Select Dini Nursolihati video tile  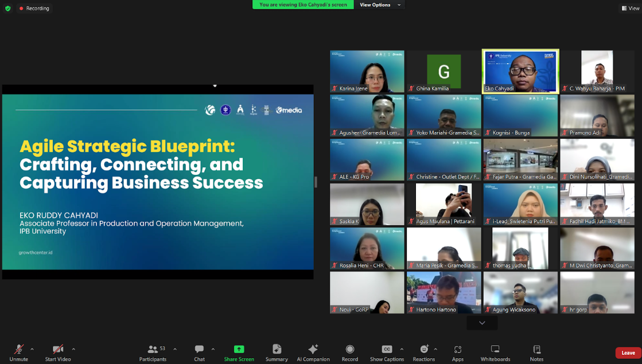597,160
